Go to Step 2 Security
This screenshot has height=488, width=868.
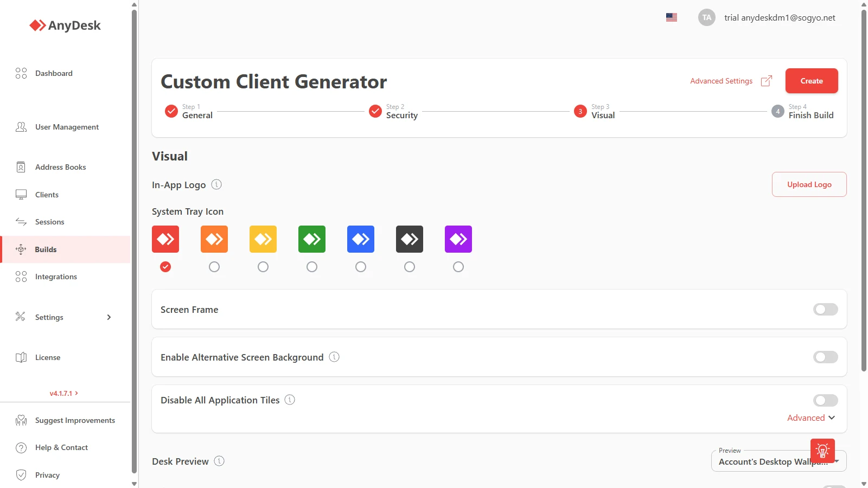point(393,111)
